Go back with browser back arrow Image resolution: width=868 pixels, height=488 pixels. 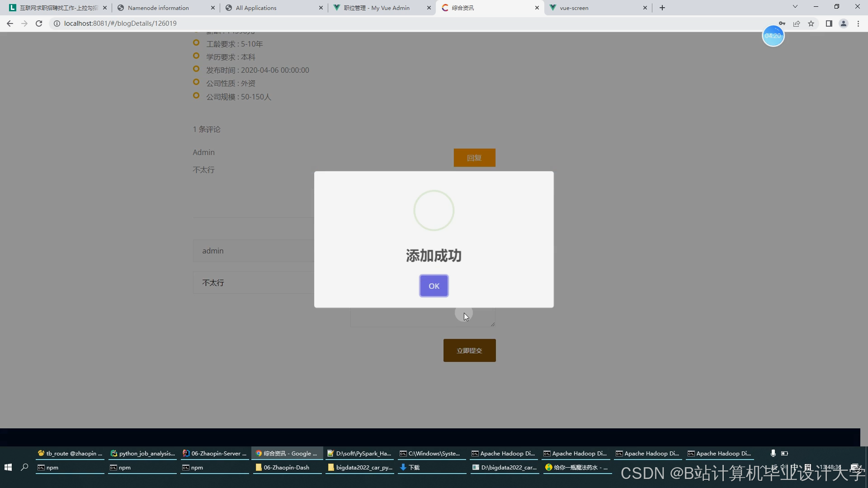tap(10, 23)
